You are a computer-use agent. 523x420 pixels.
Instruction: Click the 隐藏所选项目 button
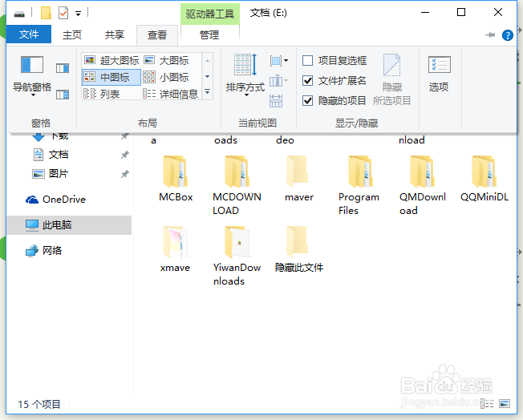tap(391, 79)
